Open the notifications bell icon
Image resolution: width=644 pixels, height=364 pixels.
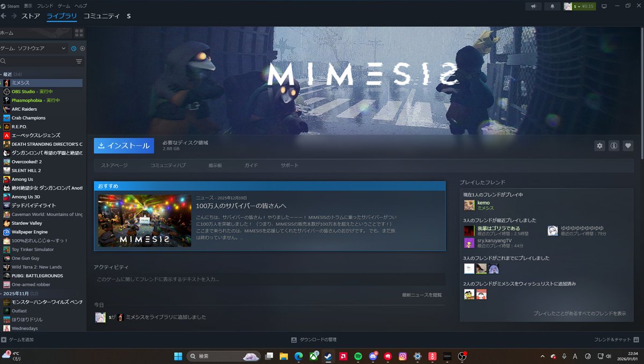click(x=552, y=6)
